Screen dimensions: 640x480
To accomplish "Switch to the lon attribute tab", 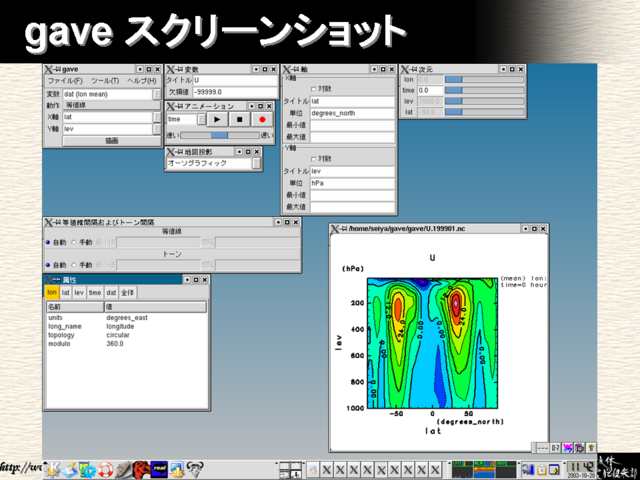I will [x=52, y=292].
